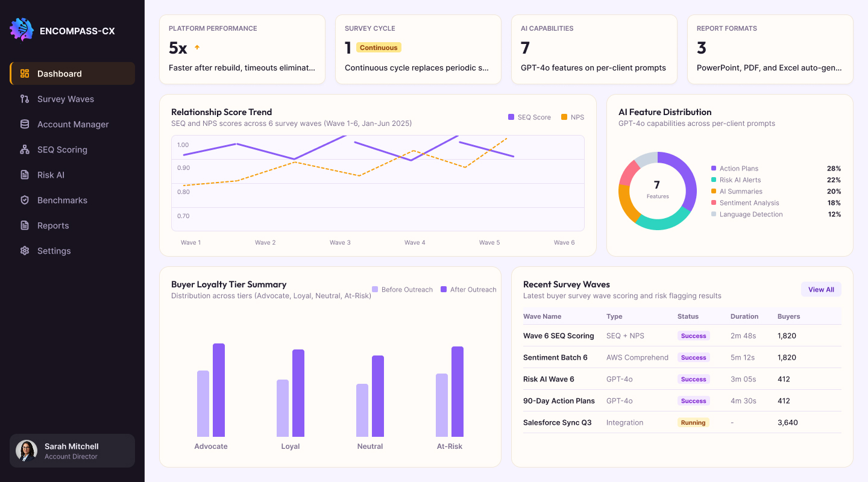The width and height of the screenshot is (868, 482).
Task: Click the Wave 4 axis label
Action: pos(415,242)
